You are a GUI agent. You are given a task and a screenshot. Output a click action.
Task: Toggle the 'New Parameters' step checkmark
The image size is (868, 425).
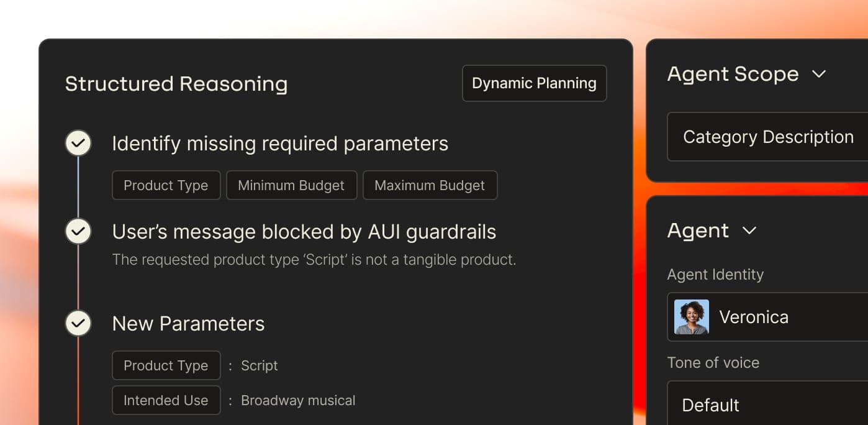78,324
